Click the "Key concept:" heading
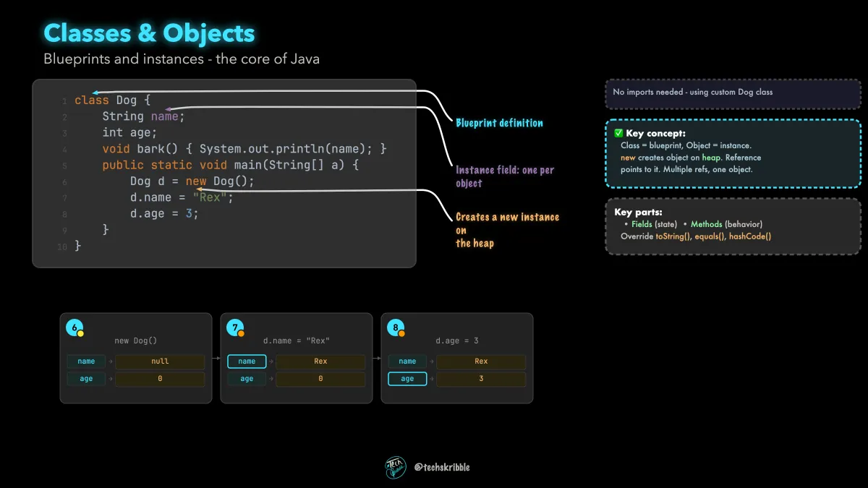This screenshot has height=488, width=868. [655, 134]
